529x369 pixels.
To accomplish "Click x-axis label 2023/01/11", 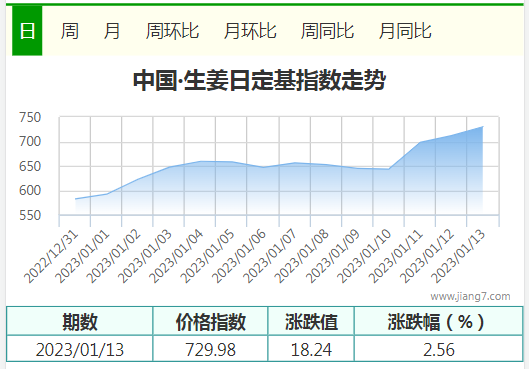I will (396, 256).
